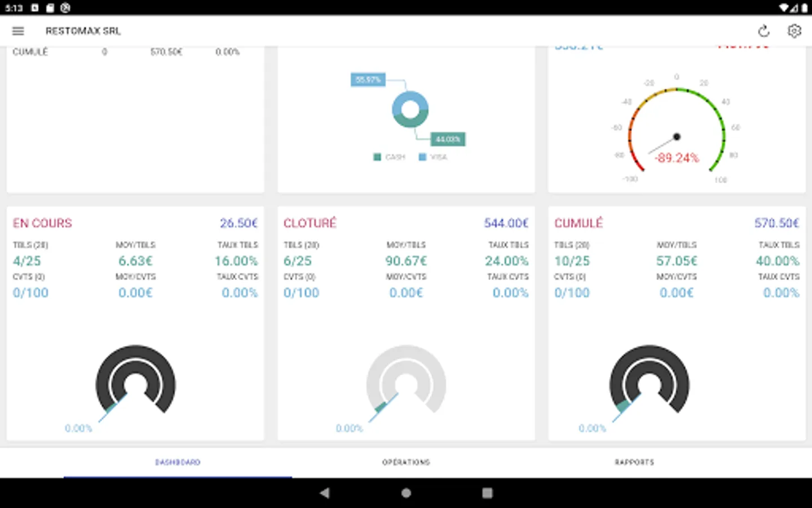Select the VISA legend swatch
The height and width of the screenshot is (508, 812).
pyautogui.click(x=422, y=157)
